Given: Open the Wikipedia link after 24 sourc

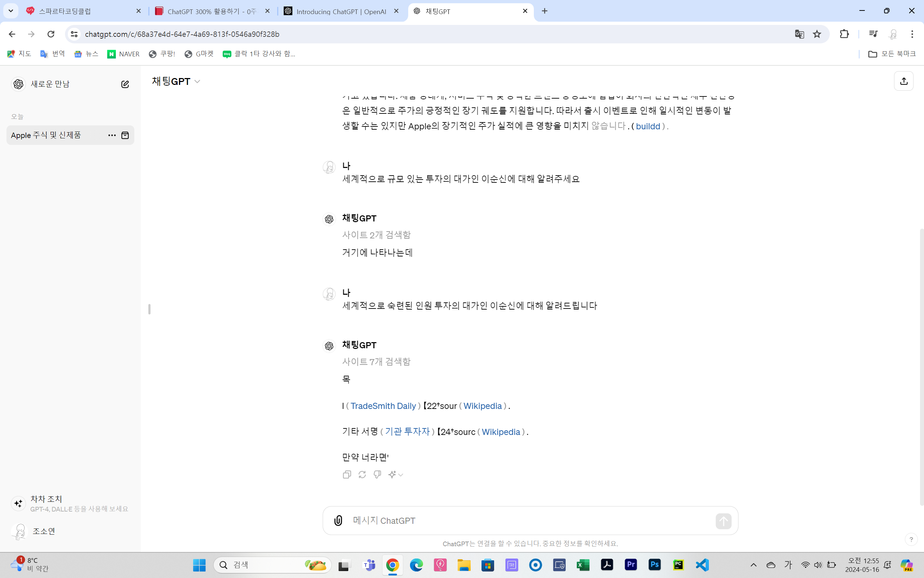Looking at the screenshot, I should 501,432.
